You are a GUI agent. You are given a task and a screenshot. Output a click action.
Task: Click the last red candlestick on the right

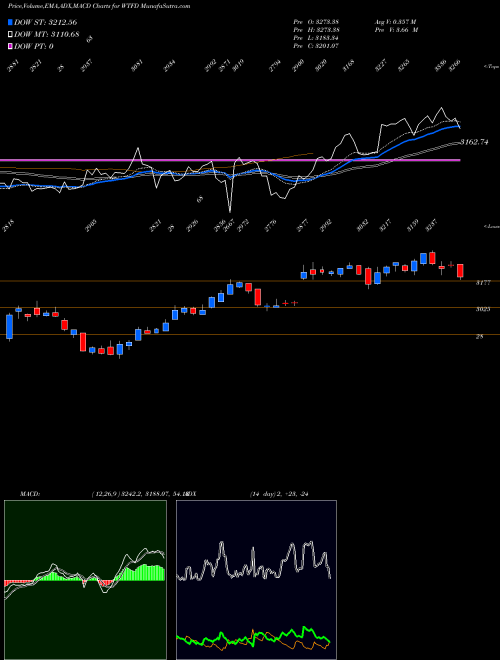pyautogui.click(x=460, y=271)
